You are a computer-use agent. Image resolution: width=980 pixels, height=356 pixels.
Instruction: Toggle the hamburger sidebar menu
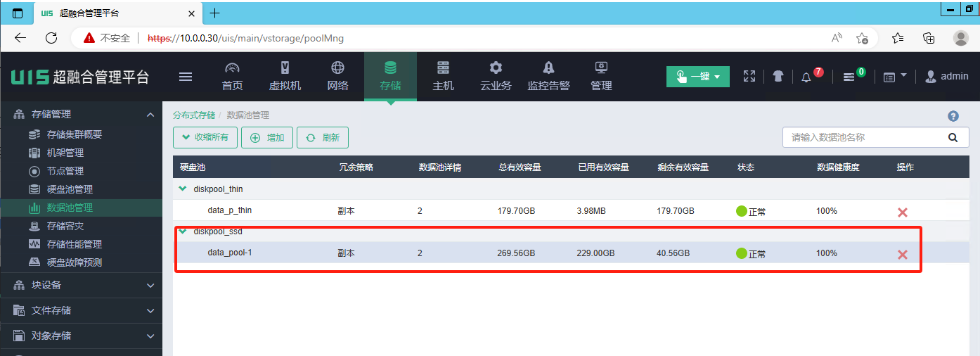point(186,77)
